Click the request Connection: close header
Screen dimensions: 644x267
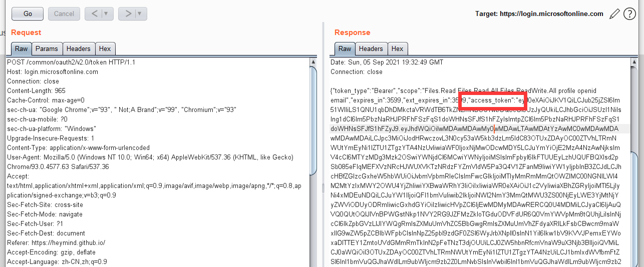pos(33,81)
